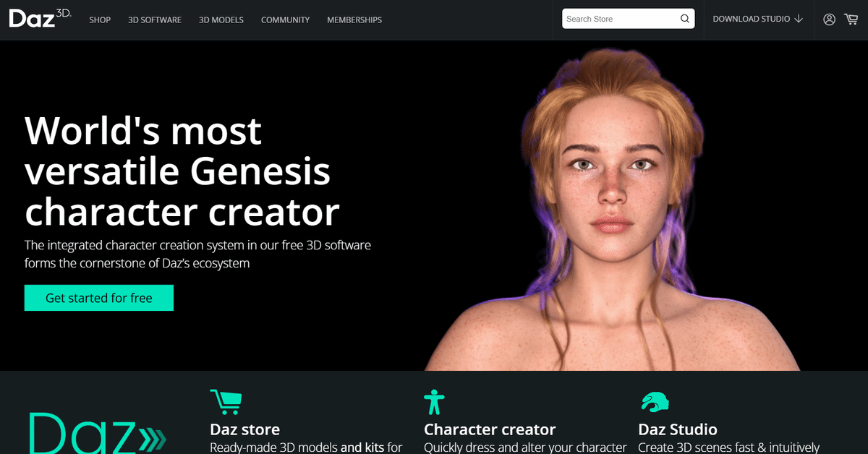Open the shopping cart icon
Viewport: 868px width, 454px height.
[851, 20]
